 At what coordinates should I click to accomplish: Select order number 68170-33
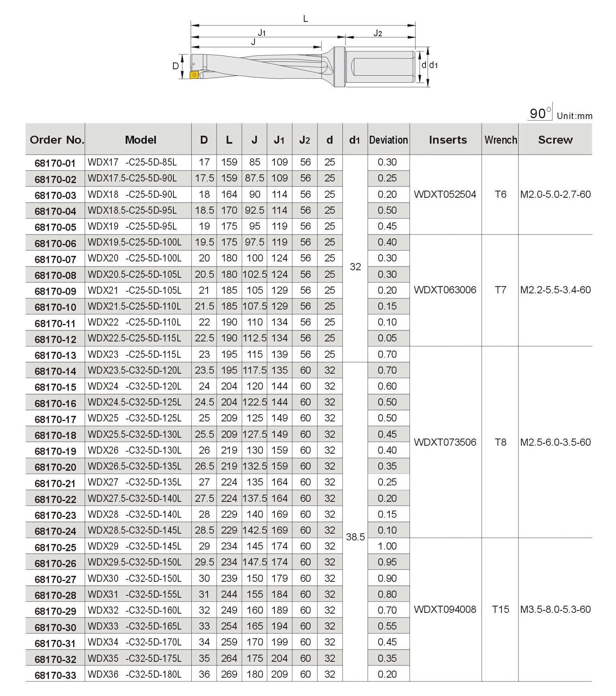55,675
